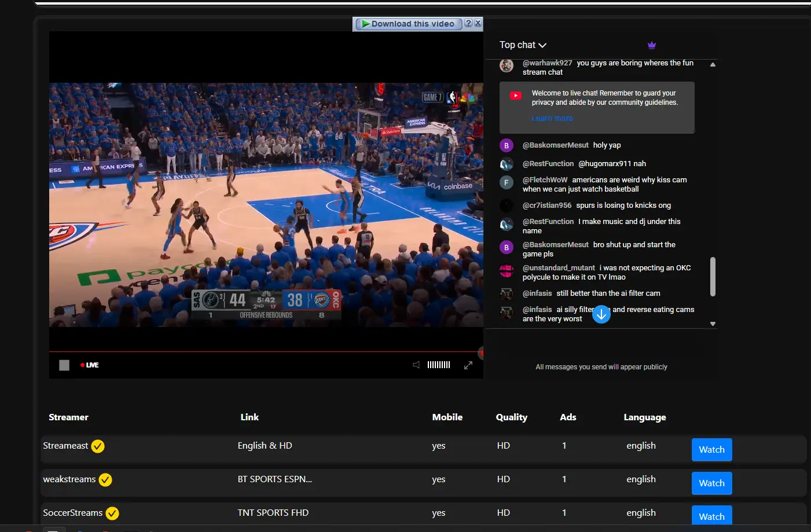This screenshot has width=811, height=532.
Task: Open @RestFunction avatar on @hugomarx911 nah message
Action: point(507,164)
